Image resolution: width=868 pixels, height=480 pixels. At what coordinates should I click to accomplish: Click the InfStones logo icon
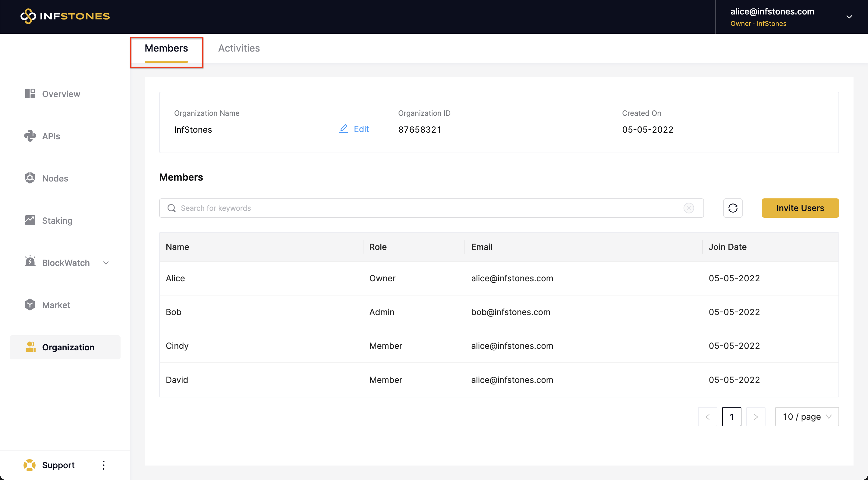[x=28, y=16]
